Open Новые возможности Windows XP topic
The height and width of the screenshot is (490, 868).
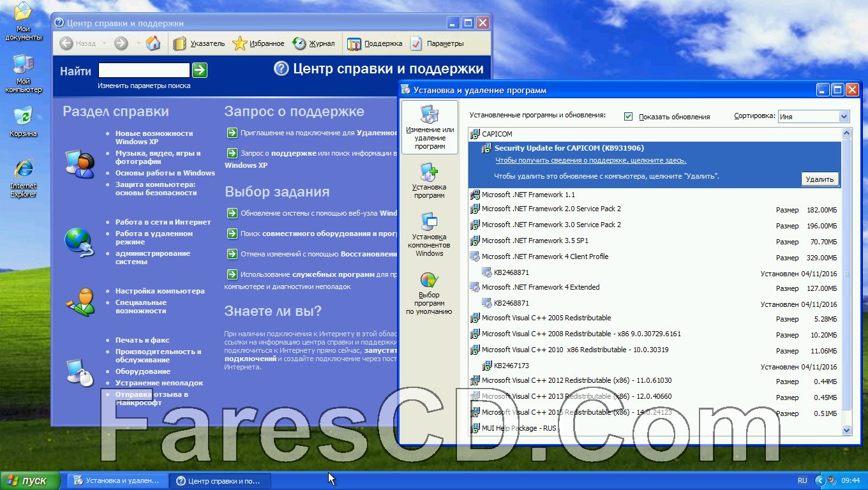click(154, 137)
